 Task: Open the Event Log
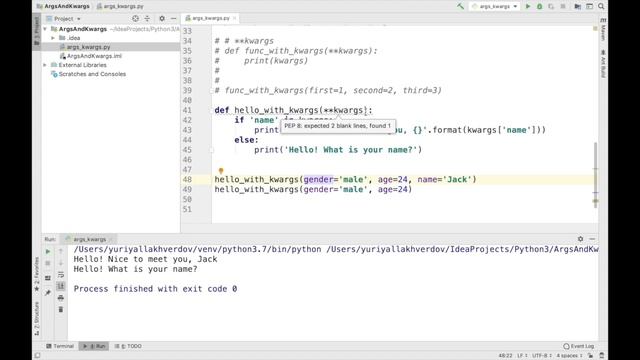pos(579,346)
